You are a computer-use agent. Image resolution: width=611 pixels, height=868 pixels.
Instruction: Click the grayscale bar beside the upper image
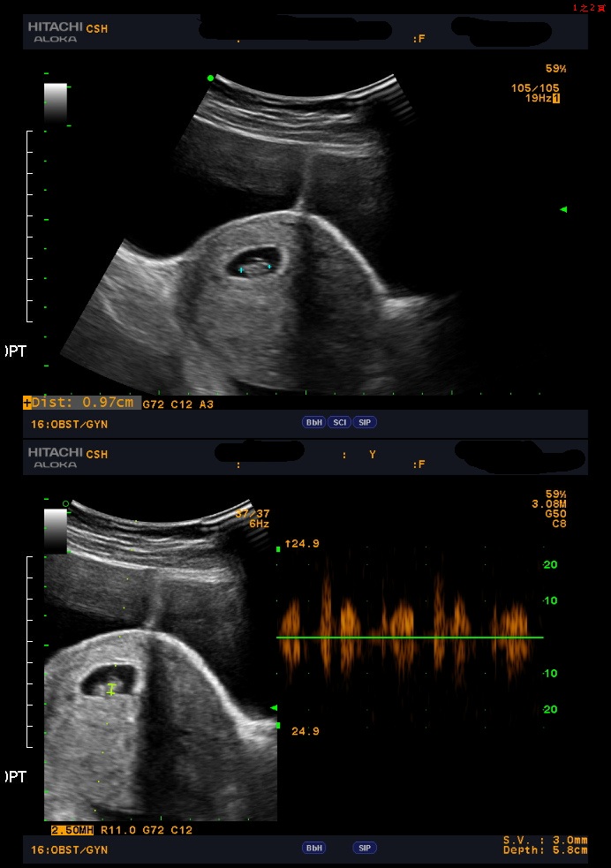tap(55, 103)
